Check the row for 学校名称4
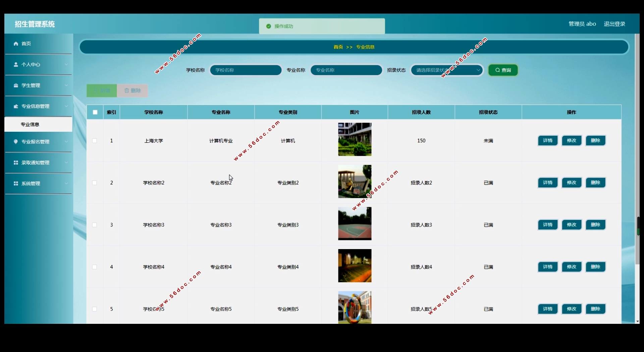The height and width of the screenshot is (352, 644). (x=95, y=267)
